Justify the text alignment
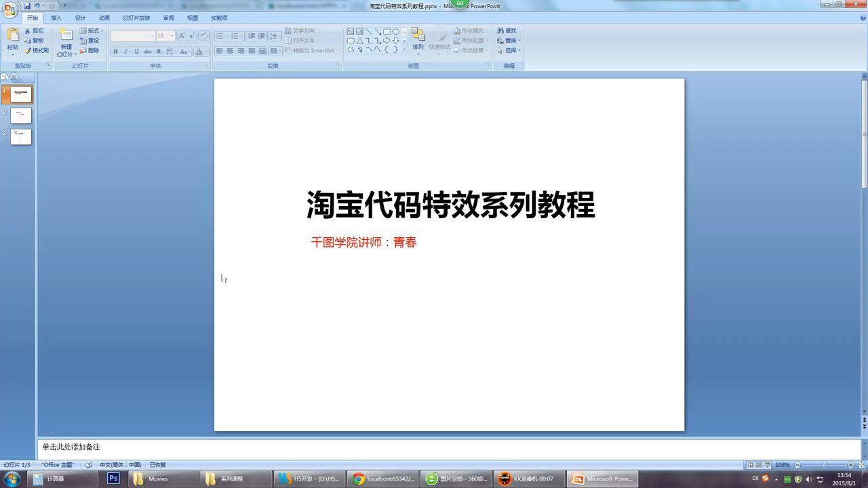Screen dimensions: 868x488 click(252, 51)
